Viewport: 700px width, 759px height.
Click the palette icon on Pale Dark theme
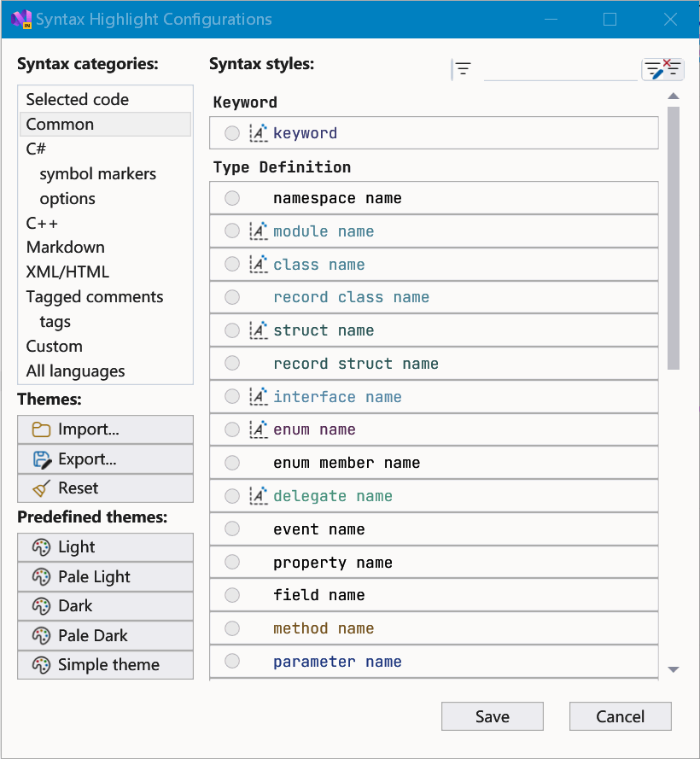(x=41, y=635)
